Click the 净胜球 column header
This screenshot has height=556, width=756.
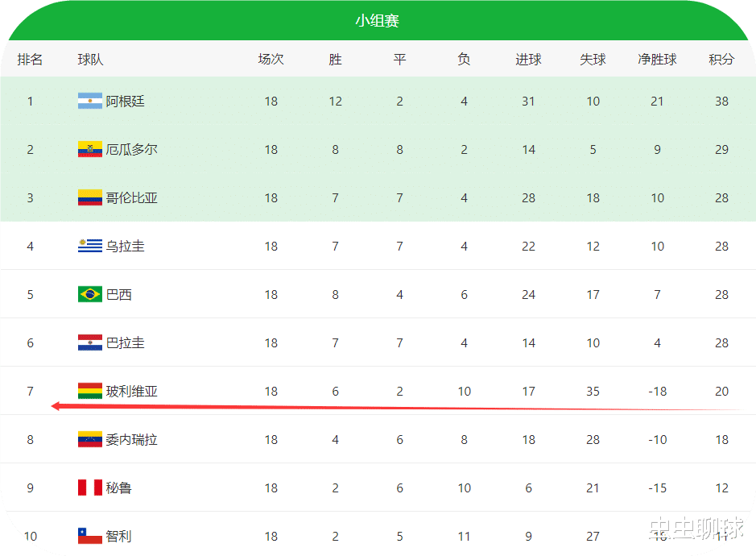point(657,60)
